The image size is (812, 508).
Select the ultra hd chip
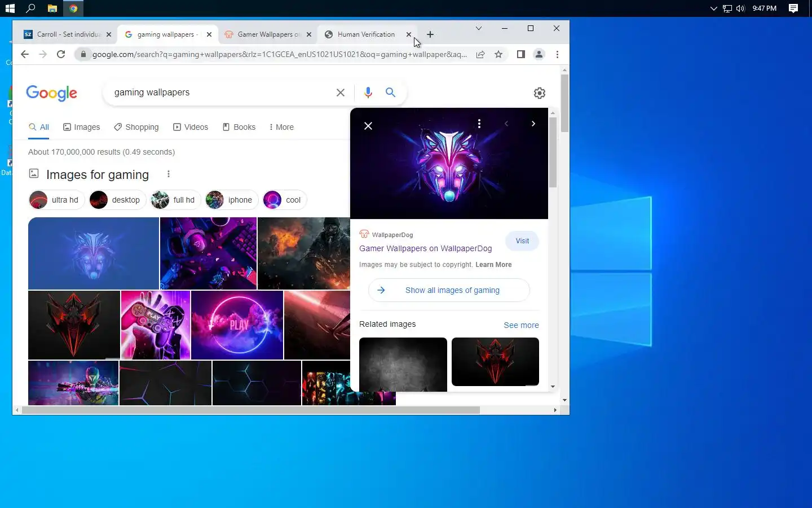coord(56,200)
